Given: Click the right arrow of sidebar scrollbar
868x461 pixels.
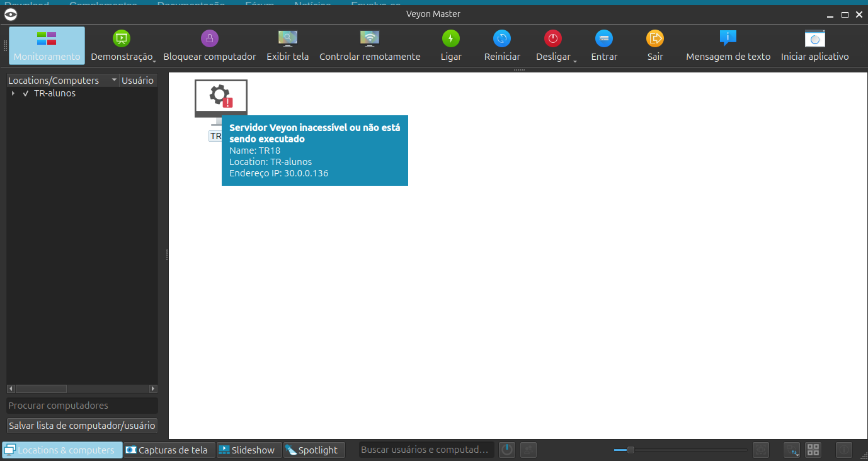Looking at the screenshot, I should (153, 389).
